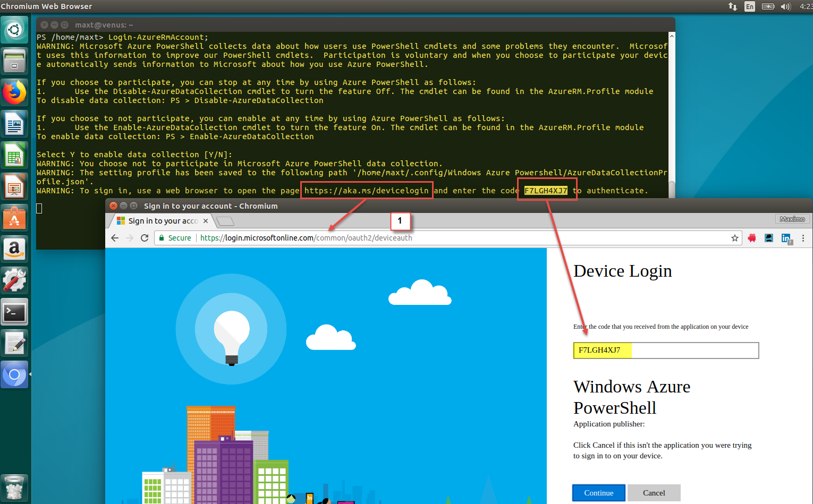The width and height of the screenshot is (813, 504).
Task: Click 'Disable-AzureDataCollection' at the 'To disable data collection' line end
Action: pyautogui.click(x=259, y=100)
